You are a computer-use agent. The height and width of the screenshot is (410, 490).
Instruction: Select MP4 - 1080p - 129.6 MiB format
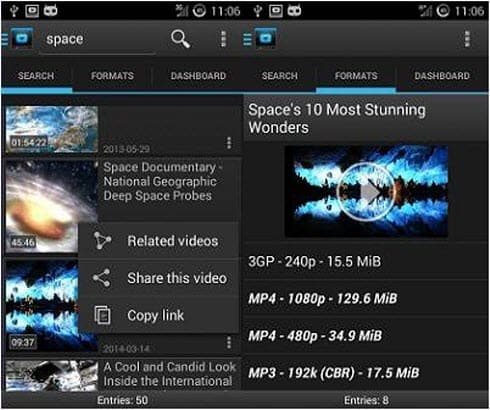(x=366, y=298)
